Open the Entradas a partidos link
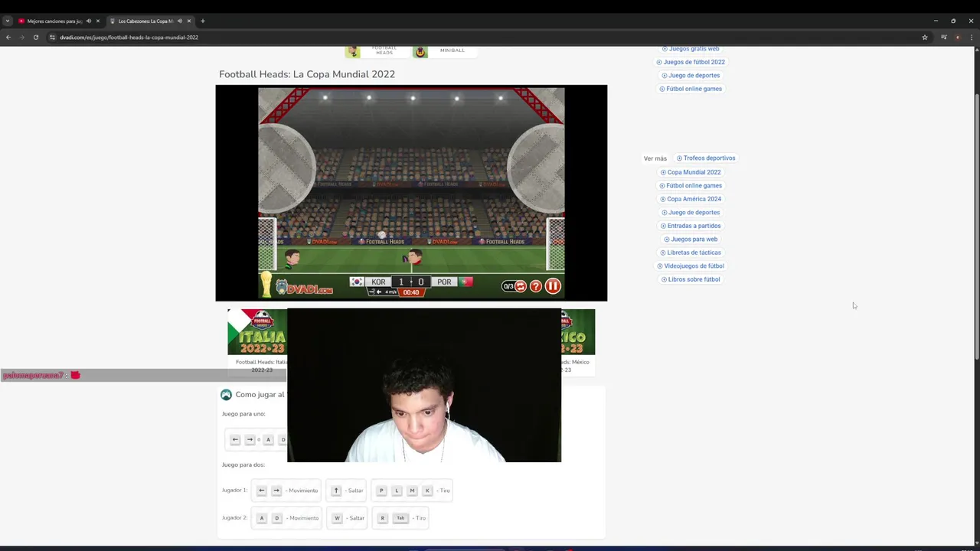The width and height of the screenshot is (980, 551). [691, 226]
